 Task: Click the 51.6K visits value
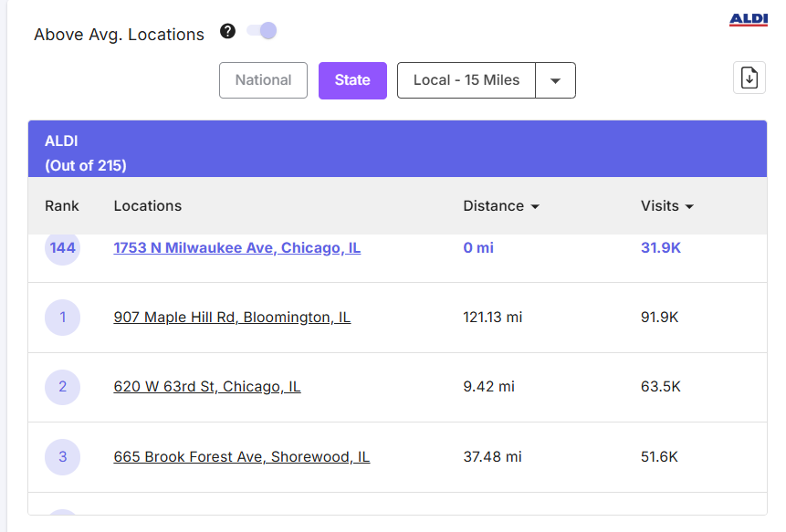coord(659,457)
